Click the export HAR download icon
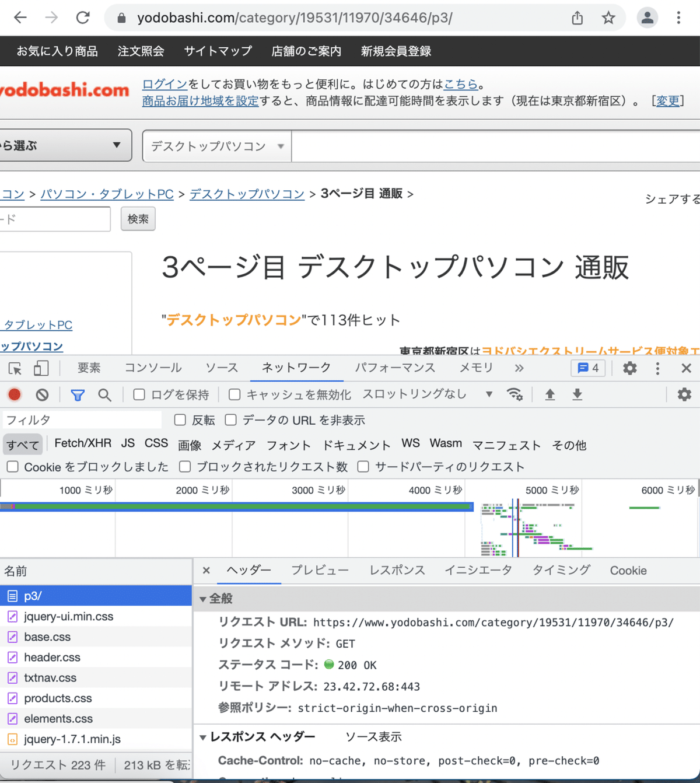 coord(577,395)
